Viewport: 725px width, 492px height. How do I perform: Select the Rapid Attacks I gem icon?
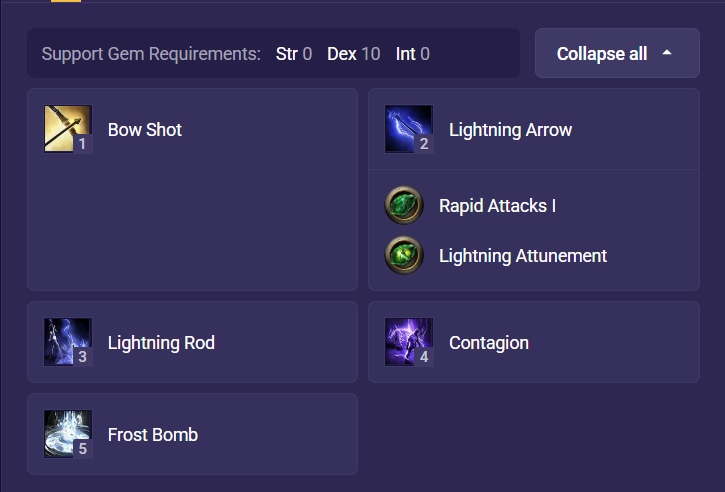point(404,205)
